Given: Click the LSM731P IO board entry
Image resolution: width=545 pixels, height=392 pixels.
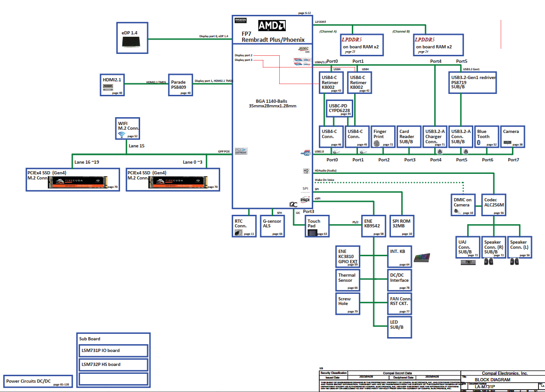Looking at the screenshot, I should (x=114, y=351).
